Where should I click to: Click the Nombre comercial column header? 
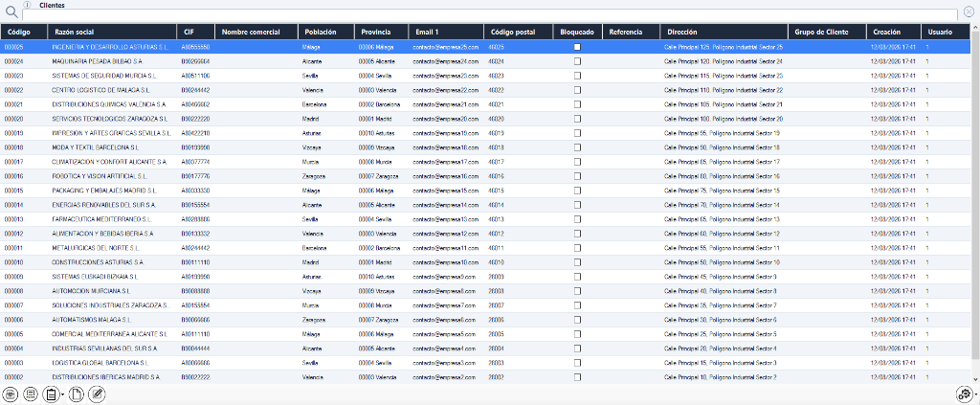tap(256, 32)
